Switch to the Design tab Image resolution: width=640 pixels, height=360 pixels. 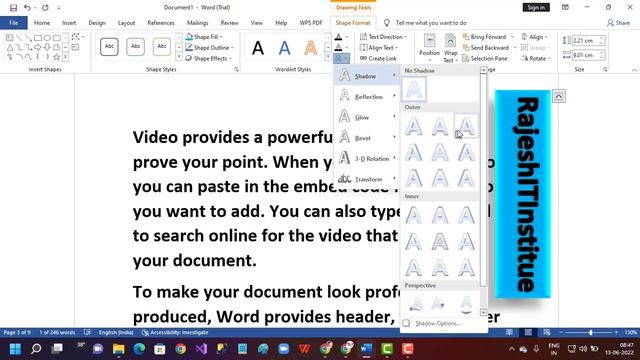pos(97,23)
